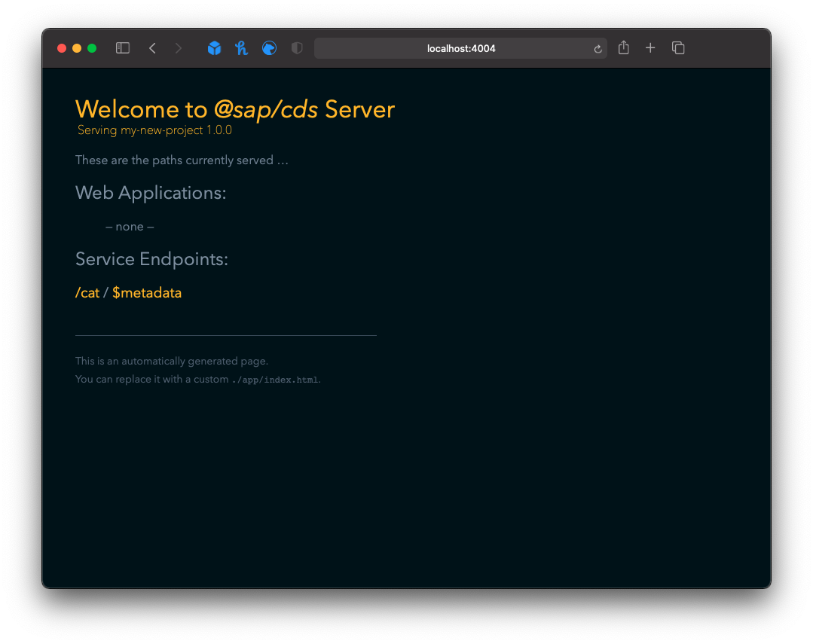Enter full screen with green button
813x644 pixels.
pyautogui.click(x=92, y=48)
